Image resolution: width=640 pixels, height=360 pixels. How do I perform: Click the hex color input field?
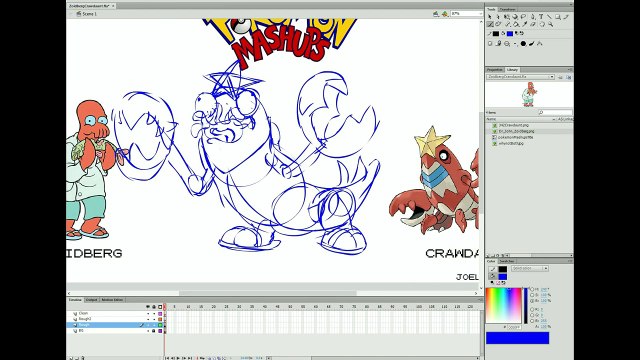[514, 327]
